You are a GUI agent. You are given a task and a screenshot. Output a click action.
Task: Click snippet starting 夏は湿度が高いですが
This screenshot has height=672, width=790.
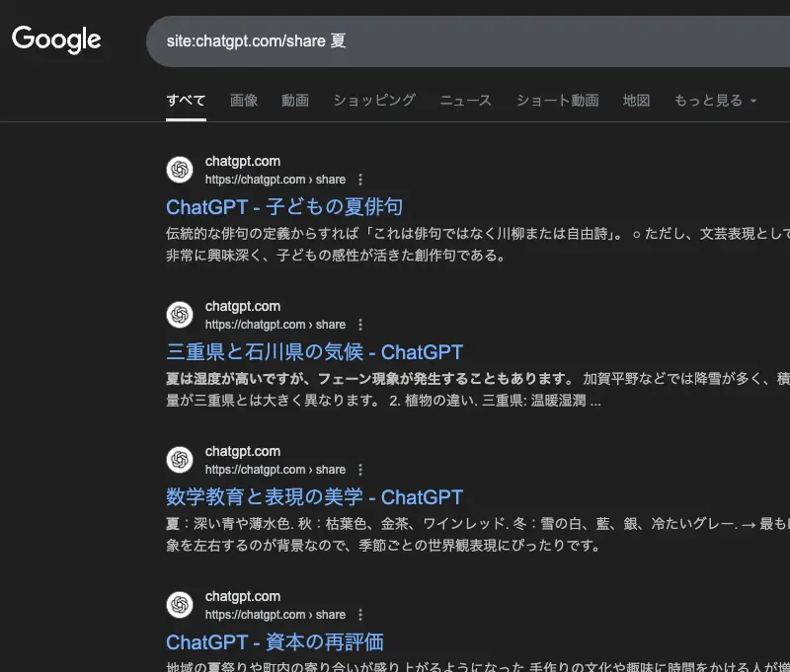pos(478,389)
